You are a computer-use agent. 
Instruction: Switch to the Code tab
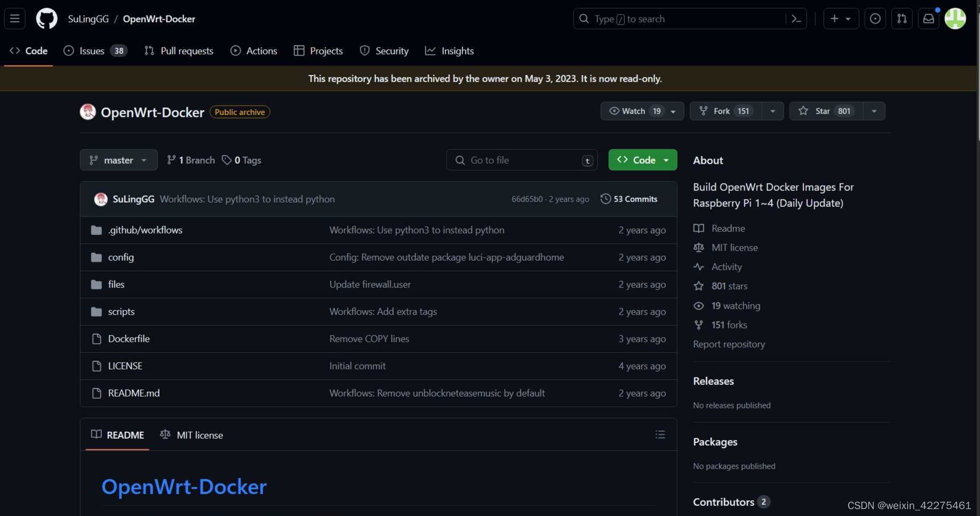29,51
